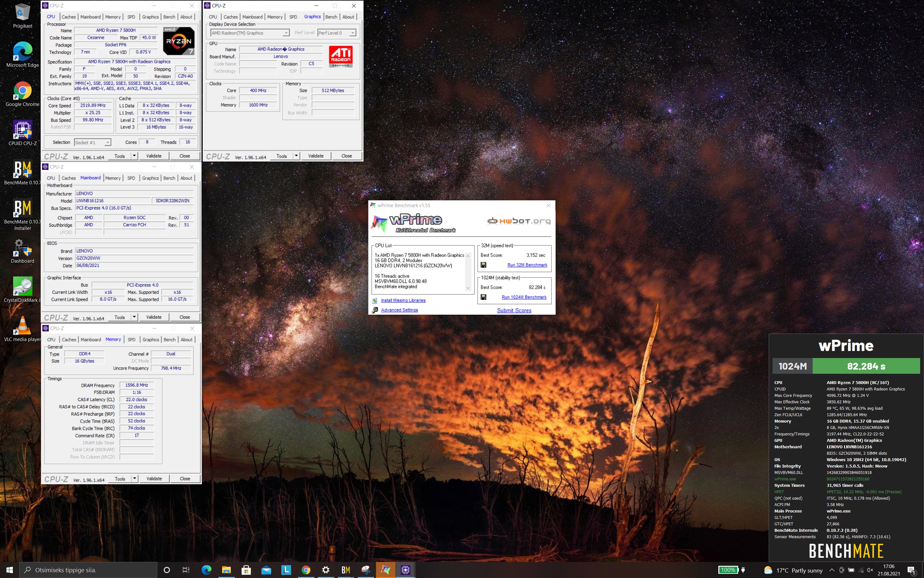Expand Tools arrow in CPU-Z Mainboard window
The image size is (924, 578).
pos(134,317)
